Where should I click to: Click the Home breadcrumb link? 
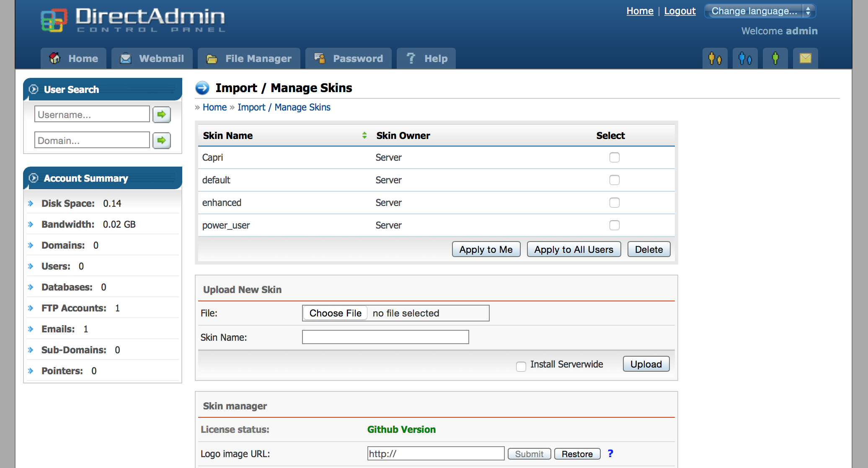click(214, 107)
